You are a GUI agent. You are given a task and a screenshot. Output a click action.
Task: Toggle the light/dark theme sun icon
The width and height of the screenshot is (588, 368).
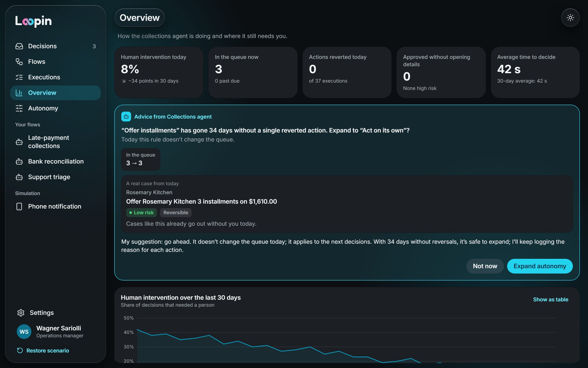570,18
